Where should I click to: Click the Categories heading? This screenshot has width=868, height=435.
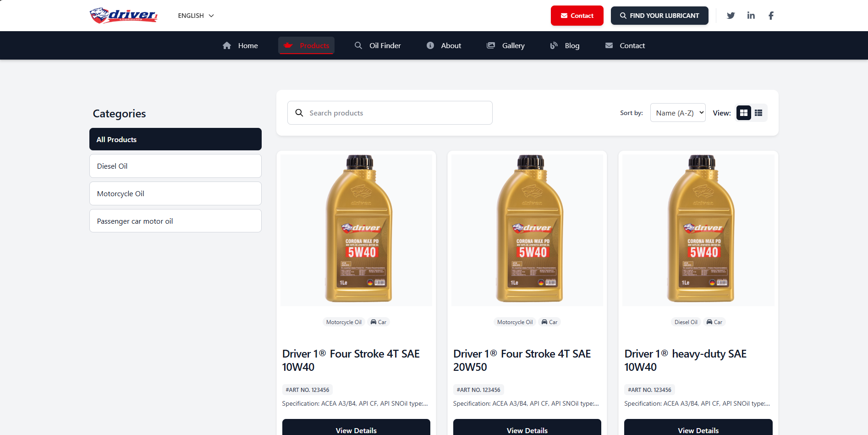click(119, 114)
